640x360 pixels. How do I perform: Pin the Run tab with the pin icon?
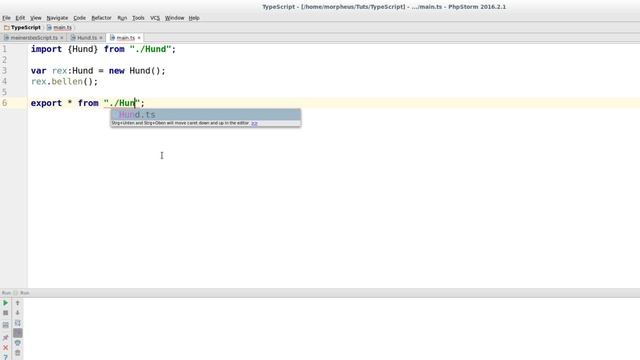[5, 338]
